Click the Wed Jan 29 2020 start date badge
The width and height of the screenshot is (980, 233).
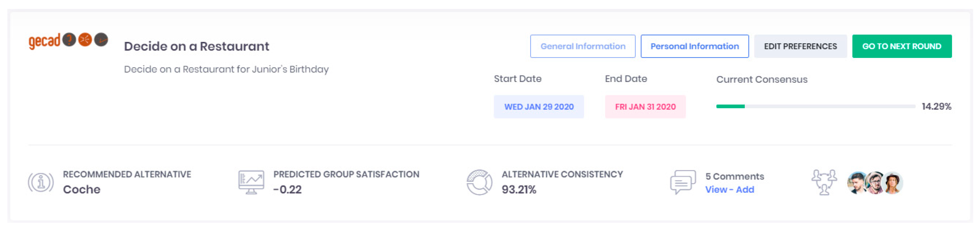click(x=539, y=107)
